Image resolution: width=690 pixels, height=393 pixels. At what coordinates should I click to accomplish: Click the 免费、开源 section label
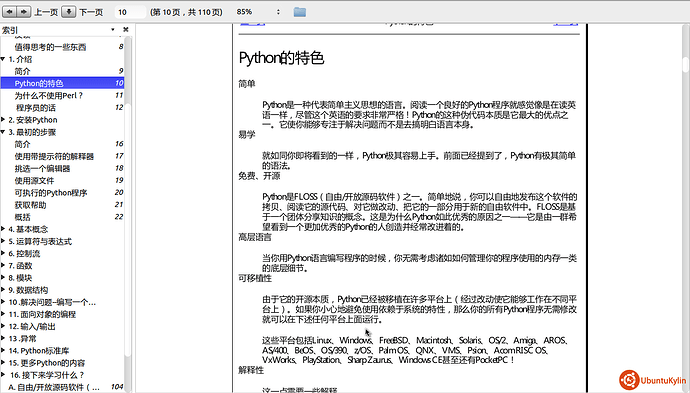point(259,176)
